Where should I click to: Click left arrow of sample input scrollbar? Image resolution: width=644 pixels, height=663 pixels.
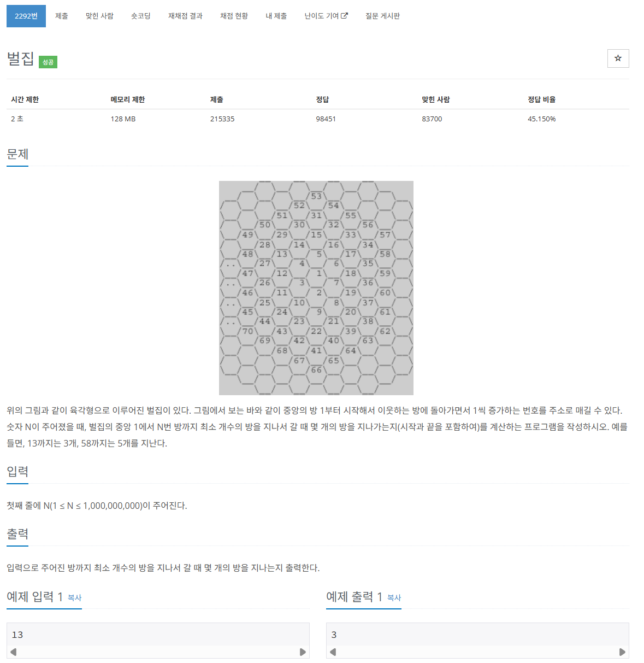click(13, 652)
